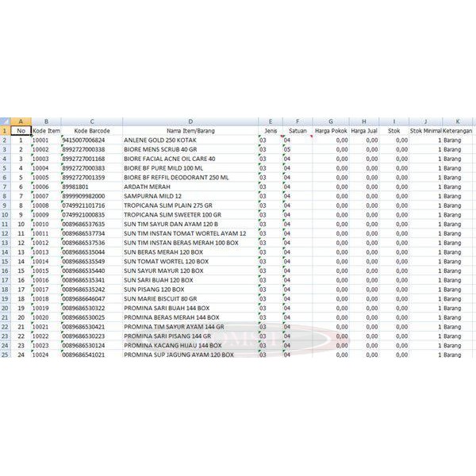
Task: Click the 'Harga Pokok' header cell
Action: point(330,130)
